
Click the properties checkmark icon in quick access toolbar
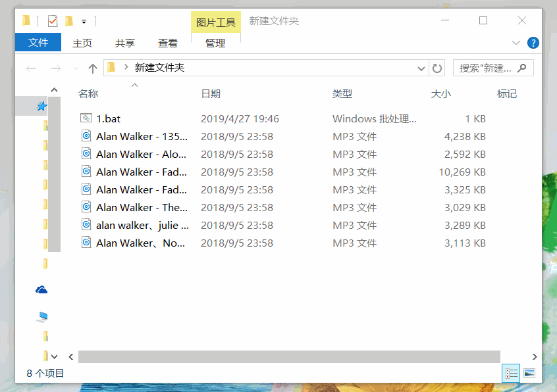53,21
